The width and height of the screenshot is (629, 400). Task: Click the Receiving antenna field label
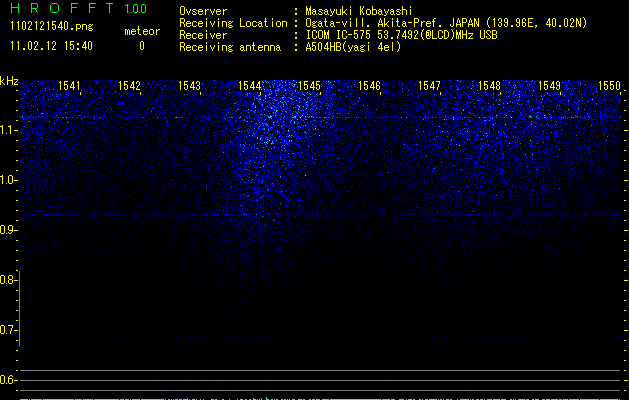coord(230,47)
